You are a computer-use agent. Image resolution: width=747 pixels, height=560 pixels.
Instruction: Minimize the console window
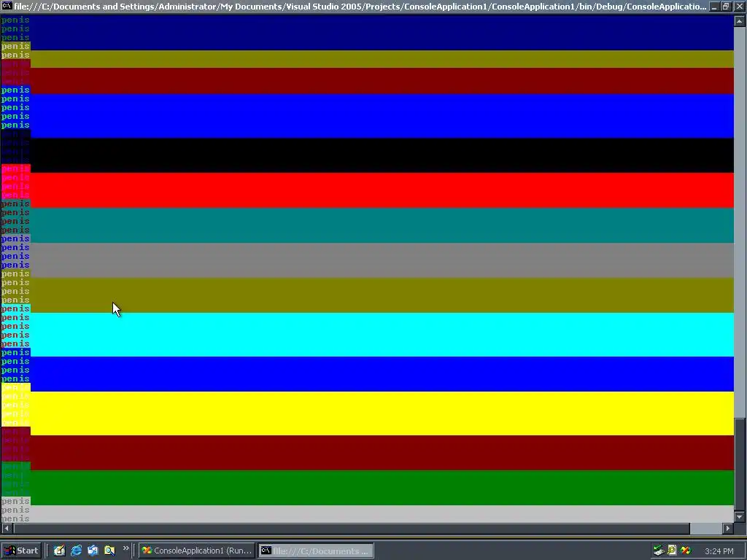(x=714, y=7)
